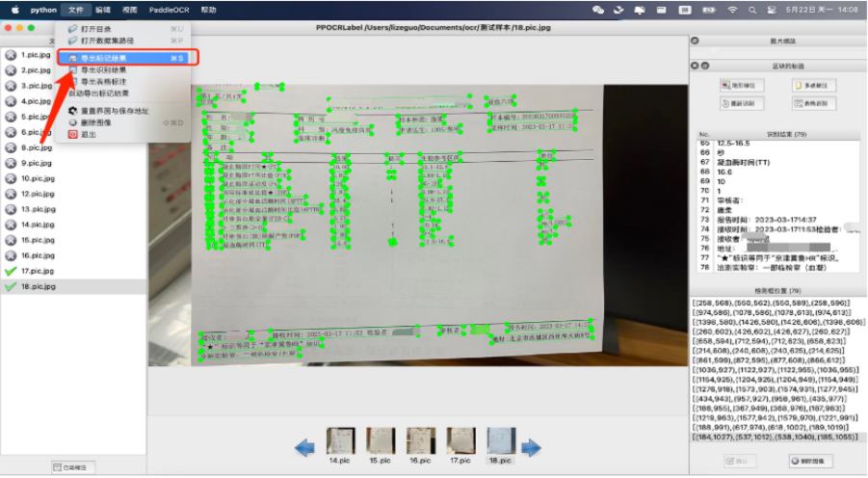Image resolution: width=868 pixels, height=478 pixels.
Task: Click the python application menu
Action: coord(43,10)
